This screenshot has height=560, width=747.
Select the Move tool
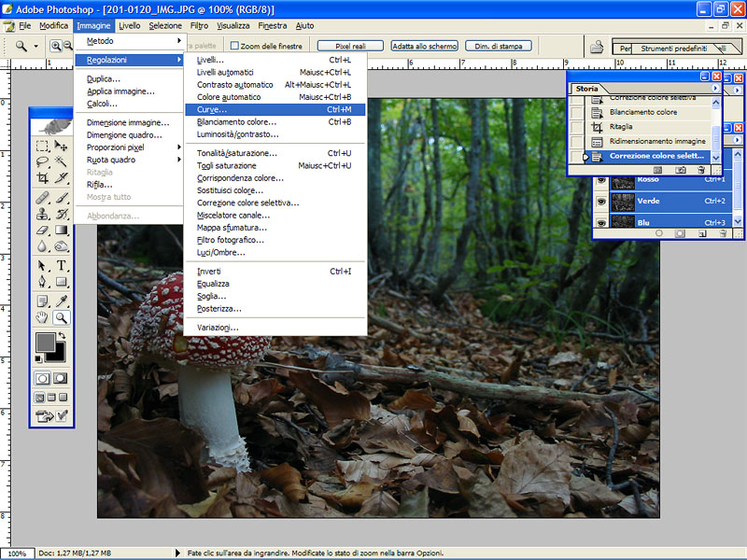[61, 146]
